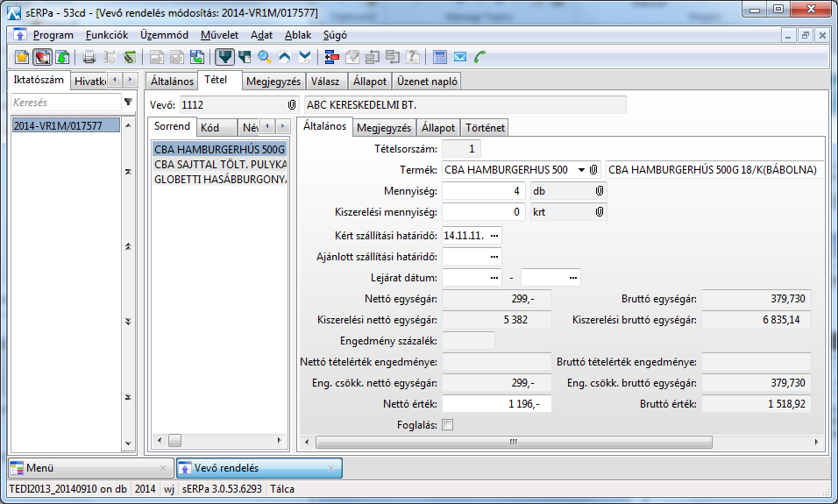The width and height of the screenshot is (838, 504).
Task: Click scroll-down arrow of Iktatószám list
Action: point(128,444)
